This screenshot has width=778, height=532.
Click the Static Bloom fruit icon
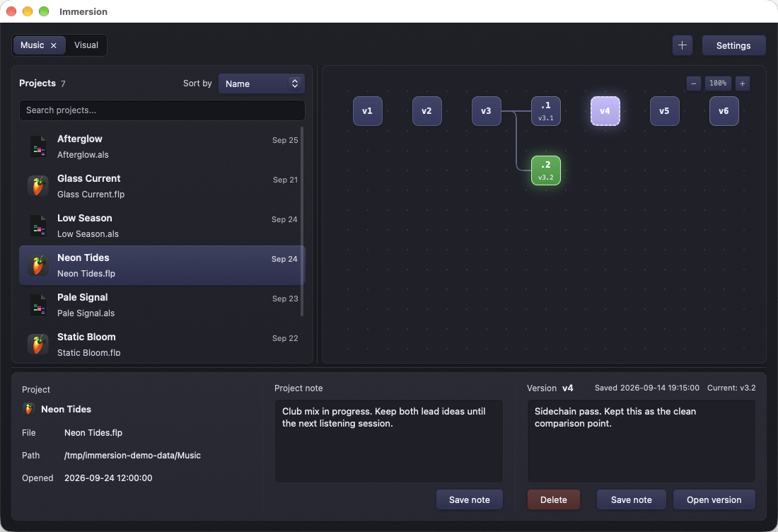pyautogui.click(x=38, y=345)
